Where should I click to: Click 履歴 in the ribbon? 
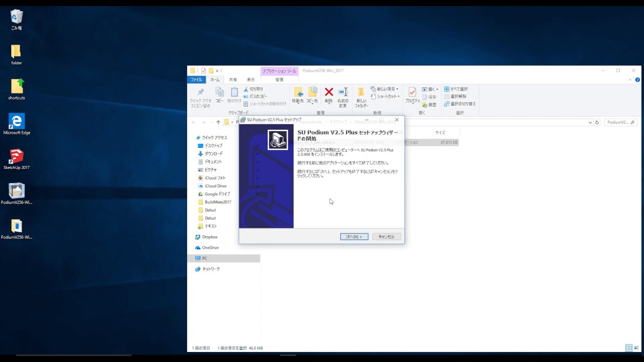click(x=429, y=105)
